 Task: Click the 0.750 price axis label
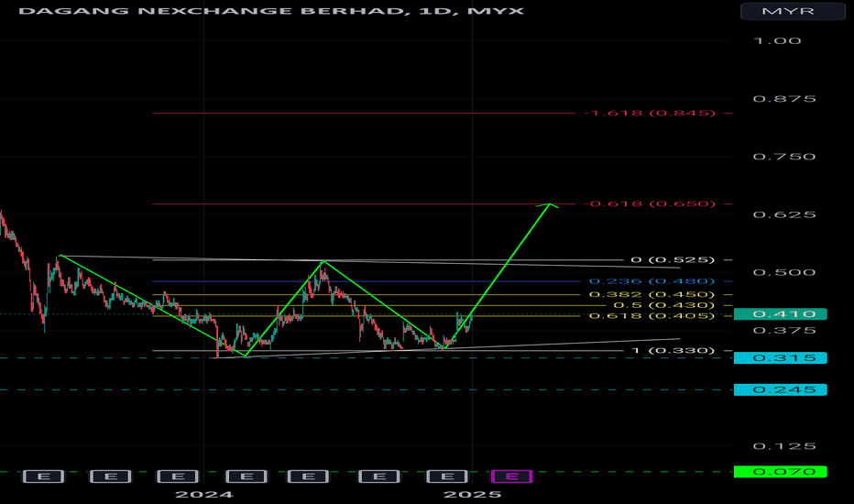784,157
